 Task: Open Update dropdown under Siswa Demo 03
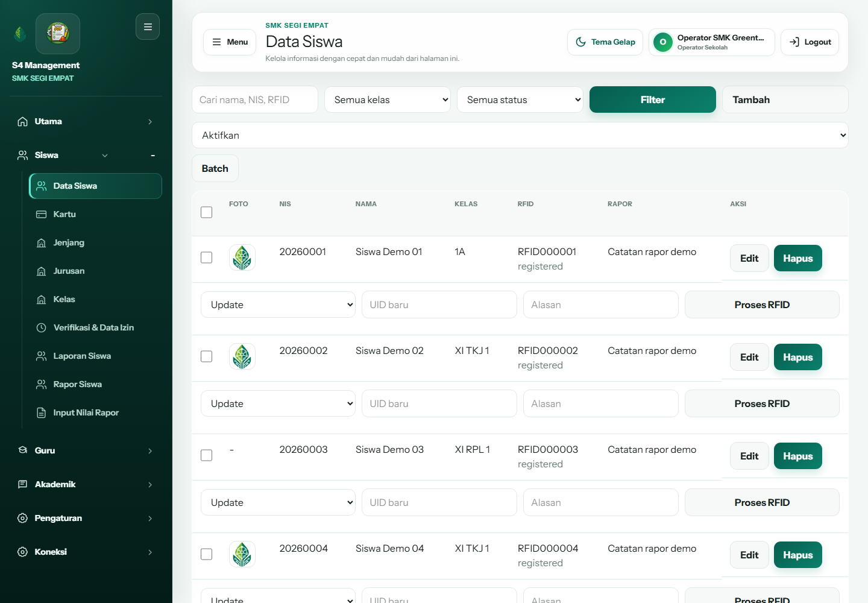(278, 502)
